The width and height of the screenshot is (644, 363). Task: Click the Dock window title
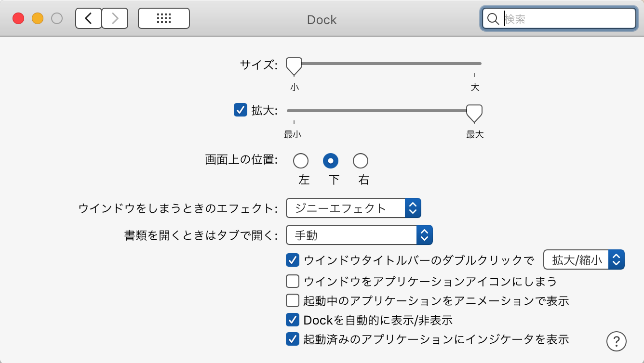pyautogui.click(x=322, y=20)
